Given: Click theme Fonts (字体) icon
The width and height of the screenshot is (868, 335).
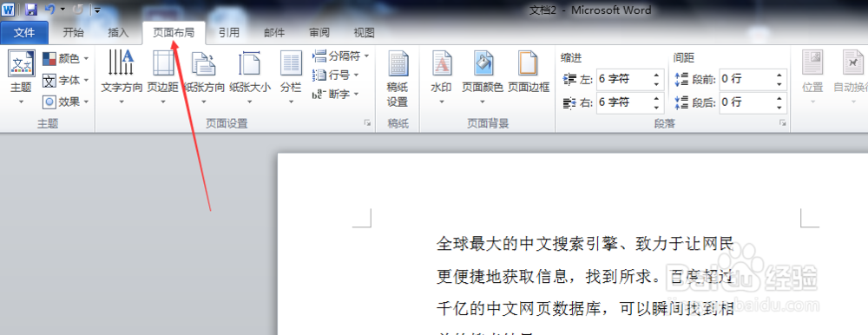Looking at the screenshot, I should coord(49,81).
